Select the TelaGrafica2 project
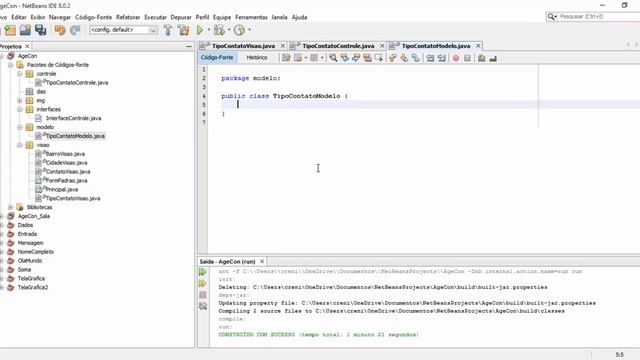 click(33, 287)
